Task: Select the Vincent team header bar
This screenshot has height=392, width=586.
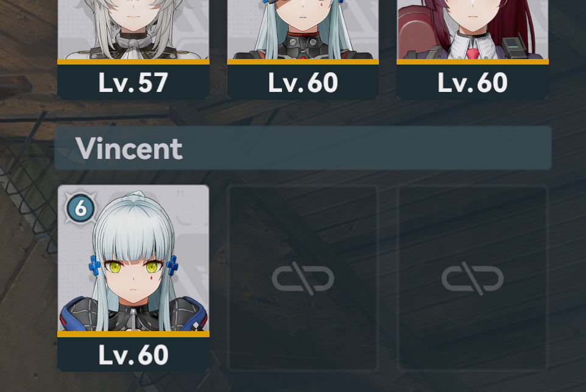Action: click(303, 148)
